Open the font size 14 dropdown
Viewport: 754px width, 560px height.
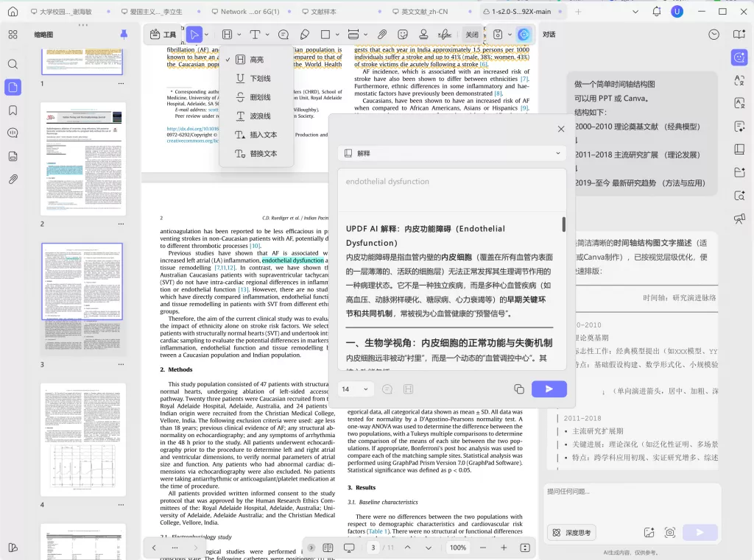click(356, 389)
